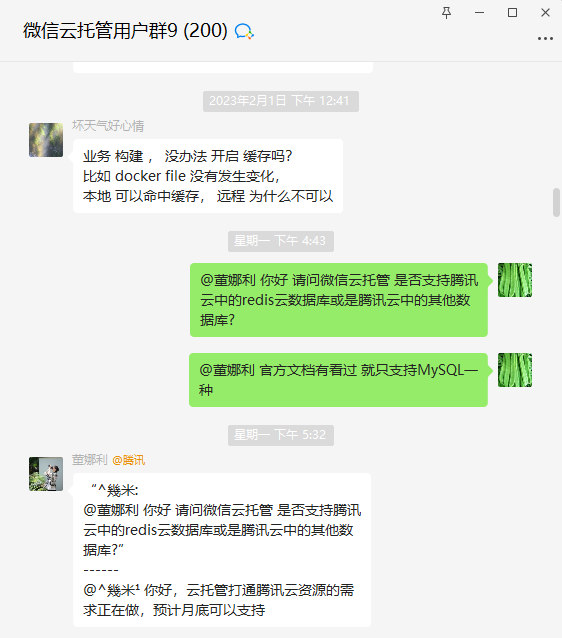The image size is (562, 638).
Task: Open 坏天气好心情's avatar profile
Action: (x=46, y=140)
